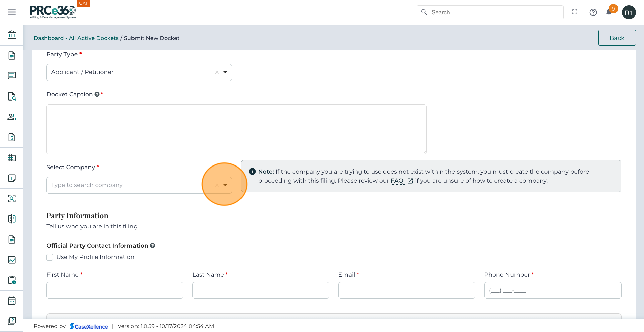Expand the Select Company dropdown arrow
644x332 pixels.
point(225,185)
